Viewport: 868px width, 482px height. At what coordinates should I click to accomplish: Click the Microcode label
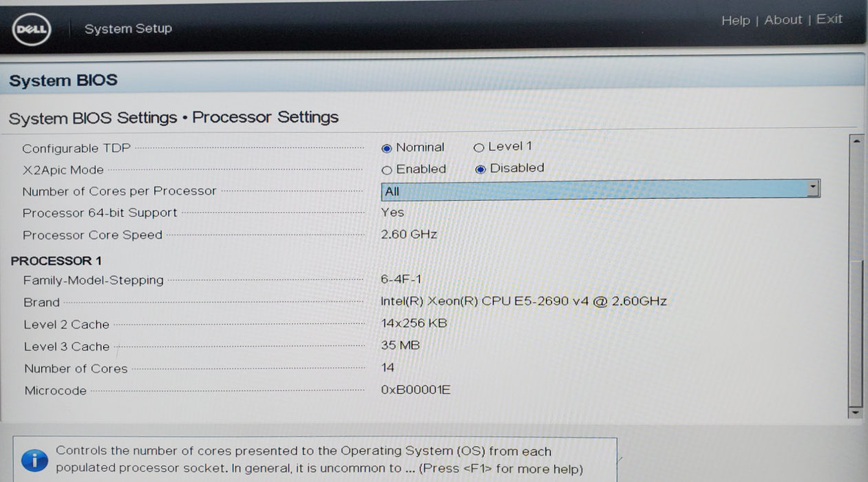click(x=56, y=390)
